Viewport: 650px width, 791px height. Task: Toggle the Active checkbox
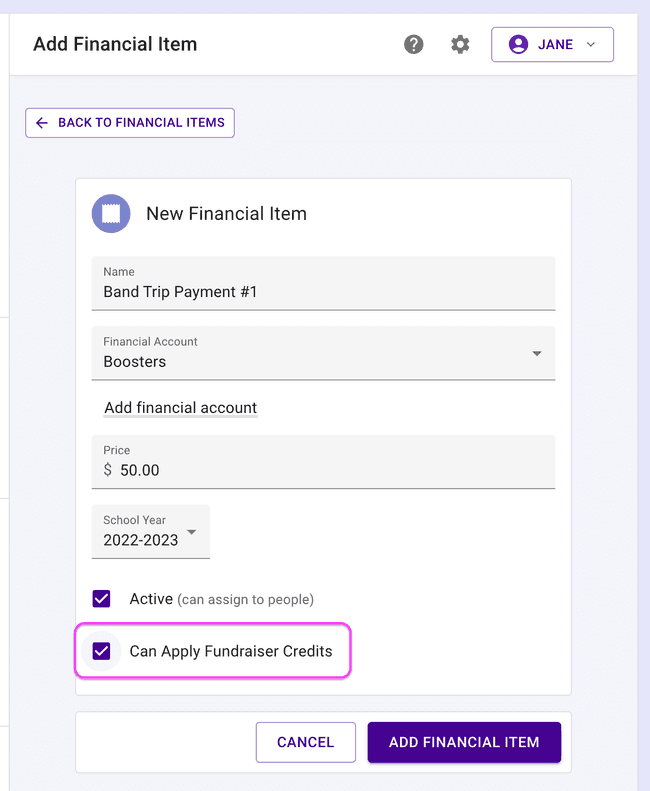tap(101, 599)
